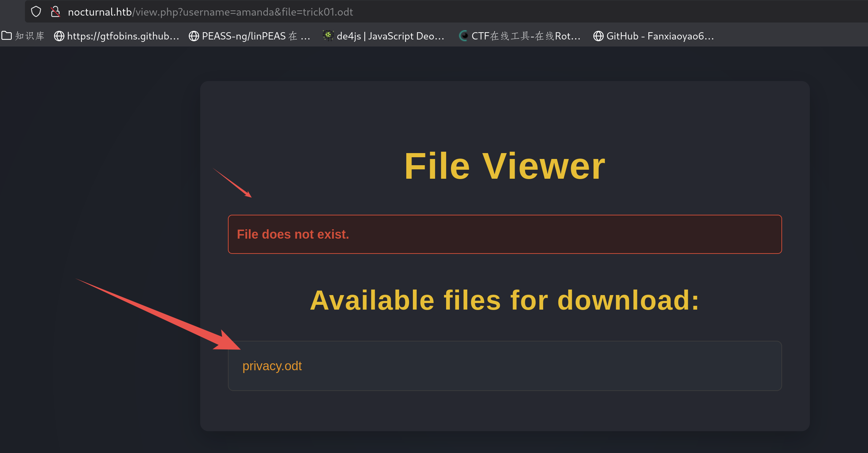Open the https://gtfobins.github bookmark text

(123, 36)
